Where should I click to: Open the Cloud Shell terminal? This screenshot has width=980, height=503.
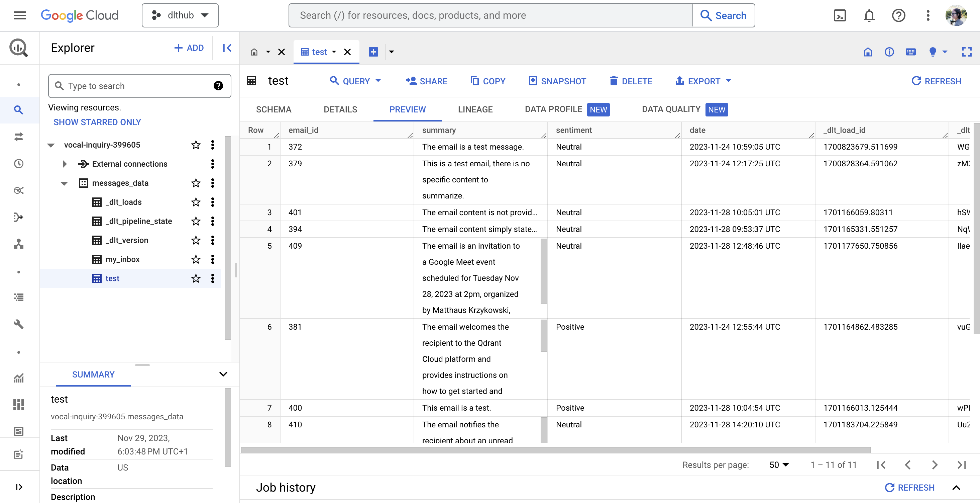coord(840,15)
